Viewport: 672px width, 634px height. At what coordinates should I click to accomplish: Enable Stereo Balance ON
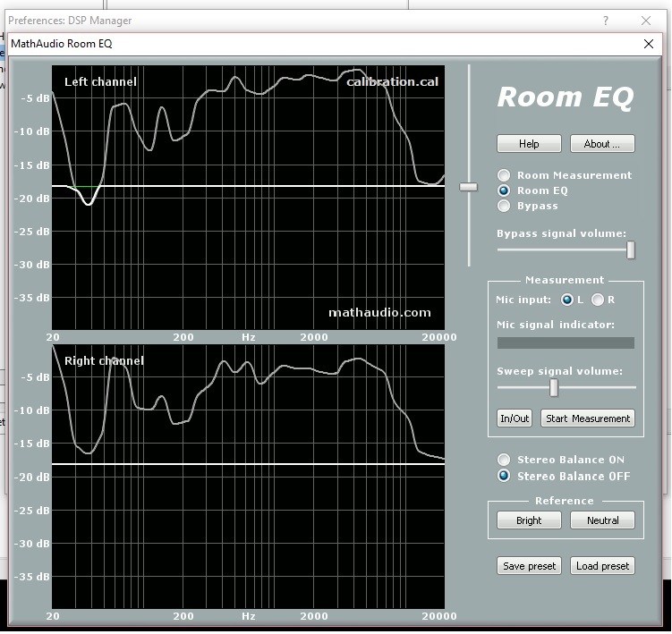(x=505, y=460)
